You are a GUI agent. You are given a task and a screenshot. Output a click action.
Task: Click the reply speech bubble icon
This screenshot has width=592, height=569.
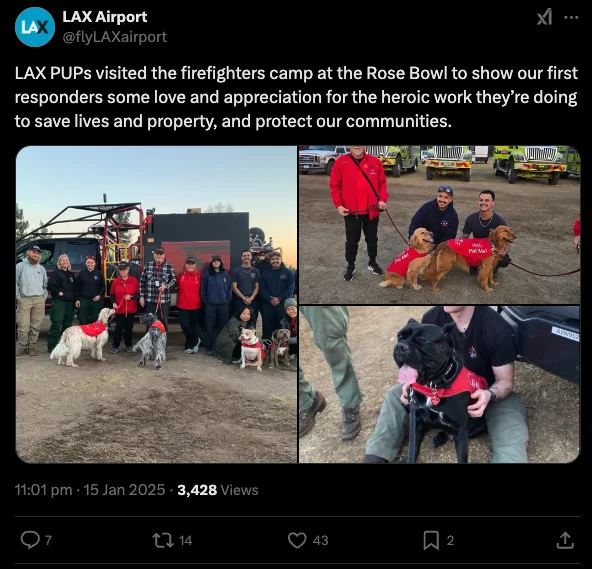pyautogui.click(x=30, y=540)
